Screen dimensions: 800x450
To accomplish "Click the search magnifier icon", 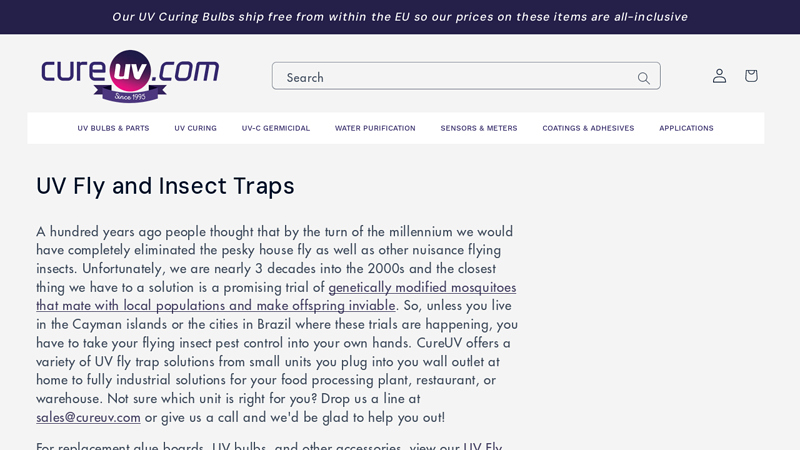I will [643, 78].
